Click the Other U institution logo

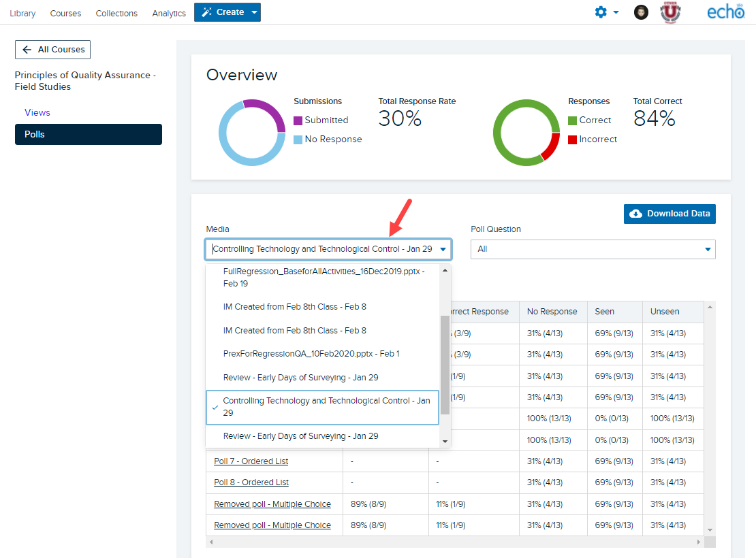click(670, 12)
